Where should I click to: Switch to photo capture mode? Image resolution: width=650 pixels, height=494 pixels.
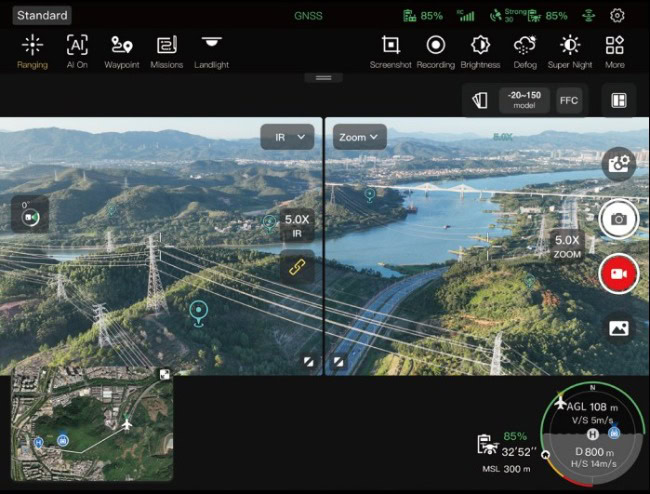point(619,219)
